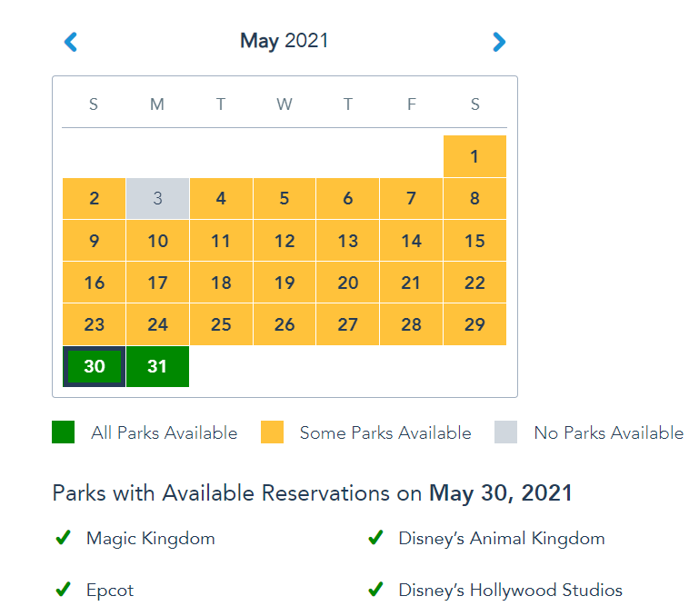Click the May 2021 month heading
Image resolution: width=699 pixels, height=616 pixels.
(x=285, y=41)
